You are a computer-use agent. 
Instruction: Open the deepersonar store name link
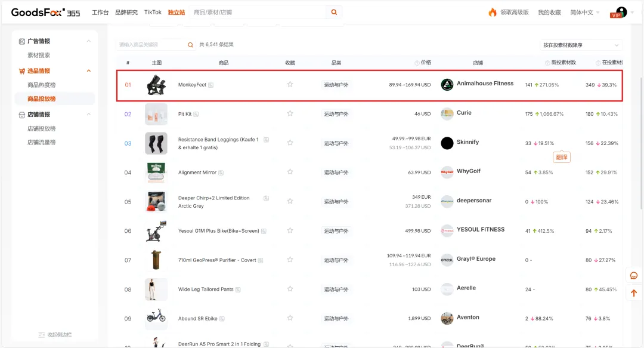point(474,201)
